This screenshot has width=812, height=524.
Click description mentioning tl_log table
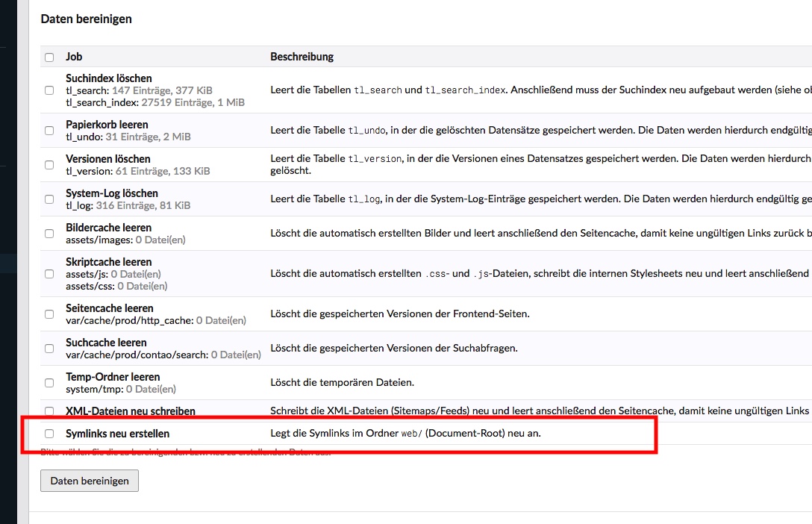point(541,199)
